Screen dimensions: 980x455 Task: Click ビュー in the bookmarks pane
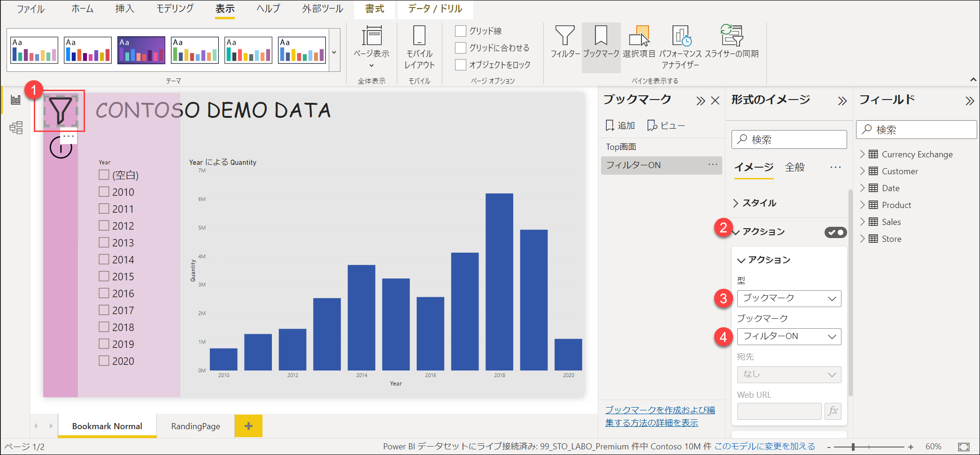(666, 125)
